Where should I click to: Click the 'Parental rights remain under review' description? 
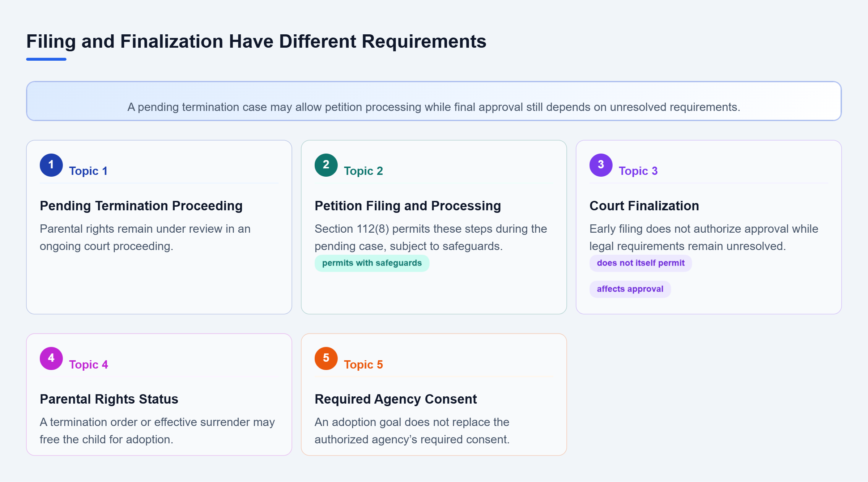145,237
